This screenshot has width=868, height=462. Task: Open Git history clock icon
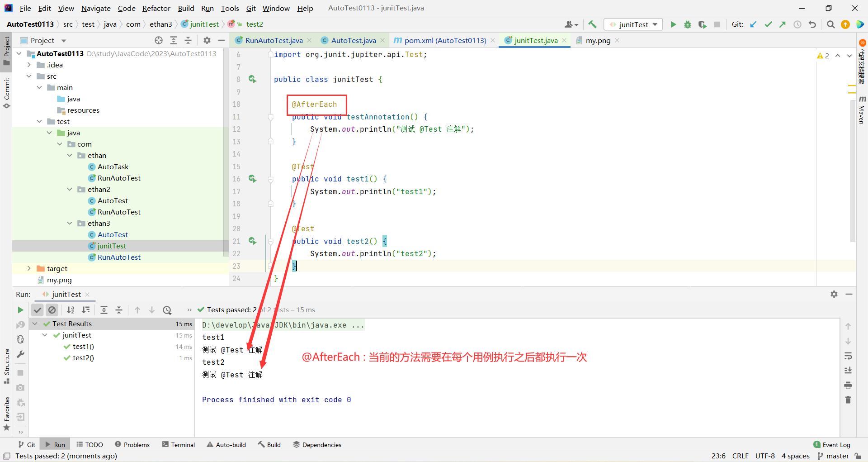click(x=797, y=24)
